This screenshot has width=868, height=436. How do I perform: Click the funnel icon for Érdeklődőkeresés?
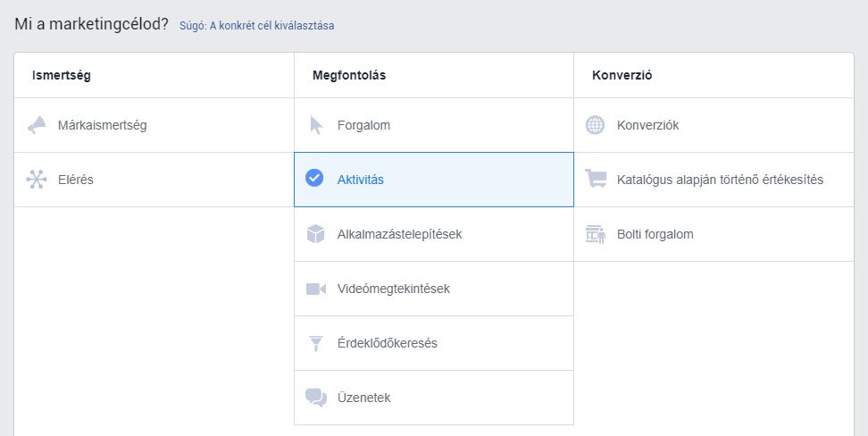(x=315, y=343)
